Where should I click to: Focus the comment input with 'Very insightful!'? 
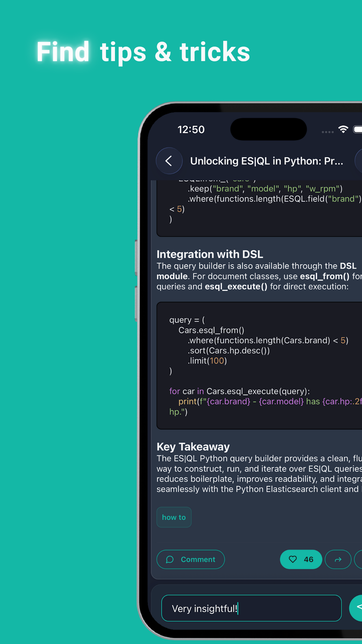(251, 608)
